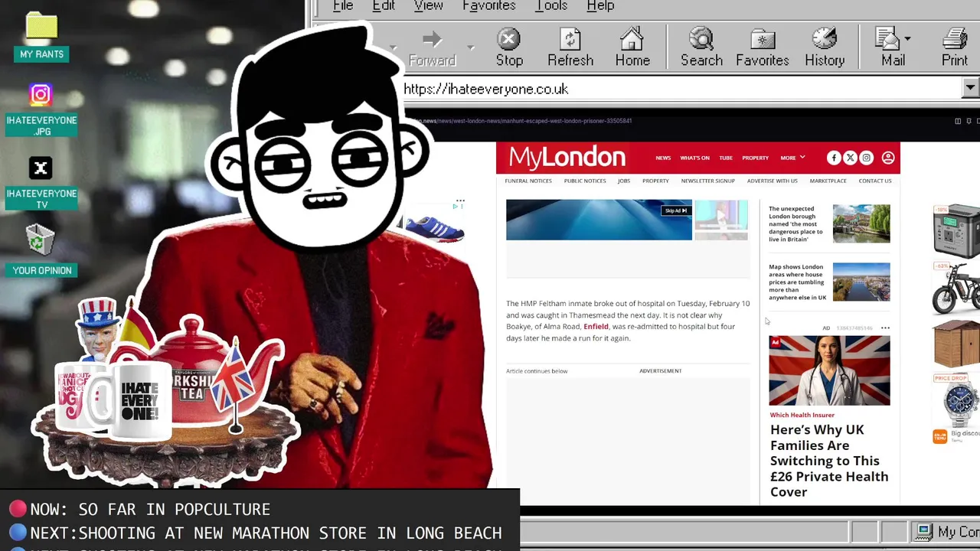Click the Search toolbar icon
Screen dimensions: 980x551
[x=701, y=47]
